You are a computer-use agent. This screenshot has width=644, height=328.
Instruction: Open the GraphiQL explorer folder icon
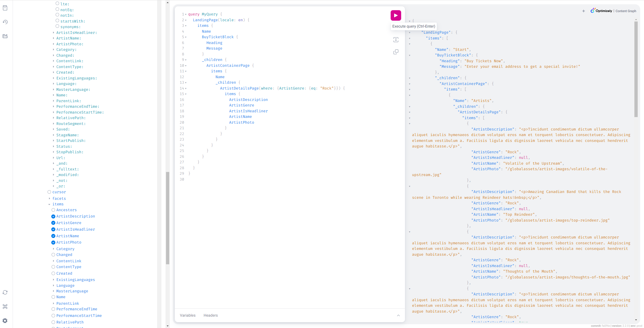(x=5, y=36)
